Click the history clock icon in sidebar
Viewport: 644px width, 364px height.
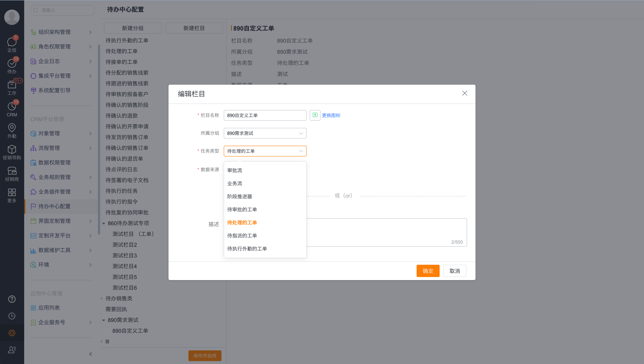point(12,316)
